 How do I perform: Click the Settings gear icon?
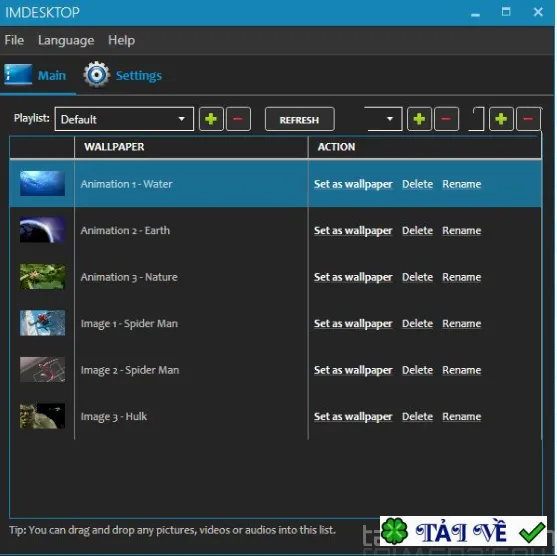click(x=96, y=75)
